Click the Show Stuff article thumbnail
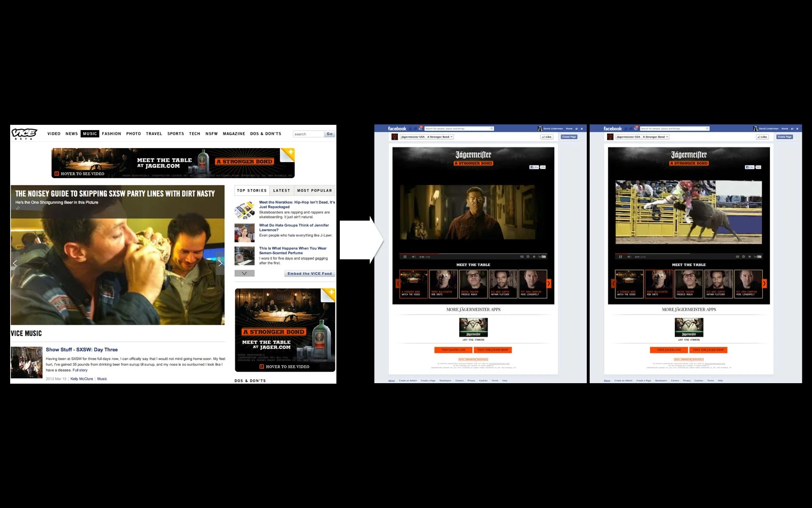The image size is (812, 508). coord(27,362)
